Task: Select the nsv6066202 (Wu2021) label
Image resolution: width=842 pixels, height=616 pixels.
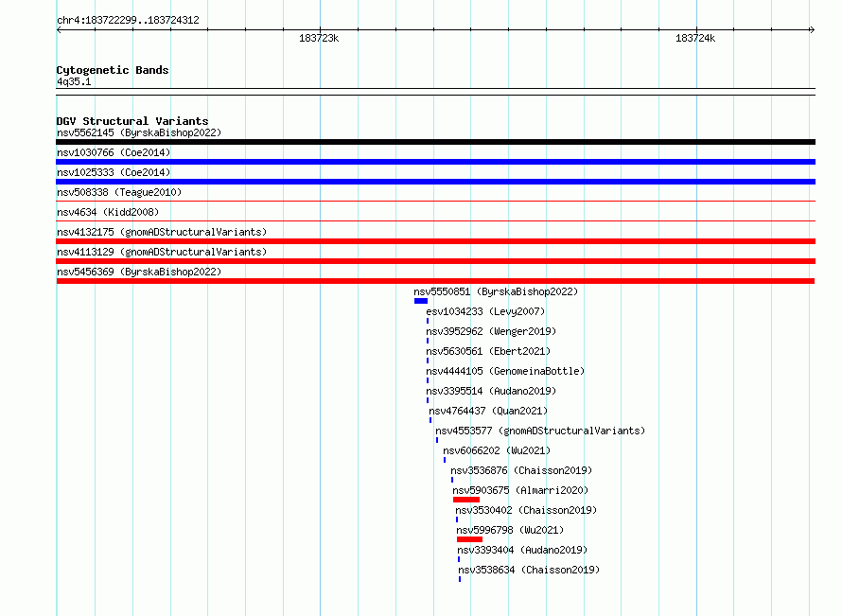Action: pos(497,450)
